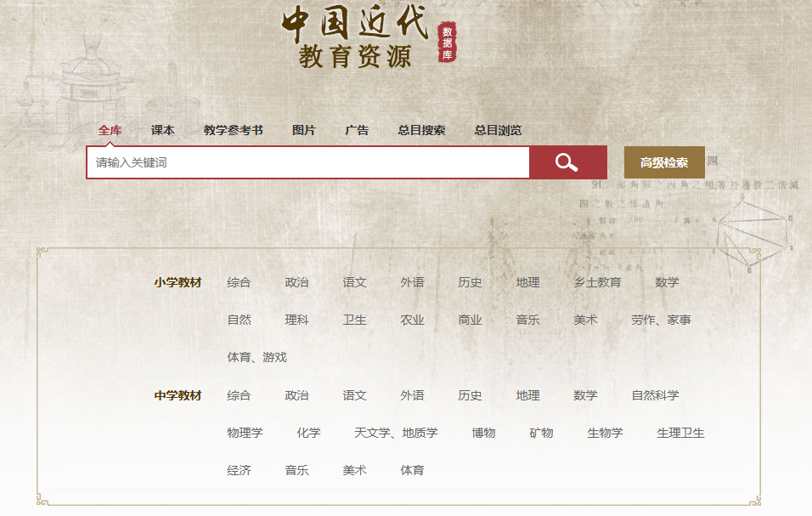
Task: Select 自然科学 under 中学教材
Action: pyautogui.click(x=655, y=395)
